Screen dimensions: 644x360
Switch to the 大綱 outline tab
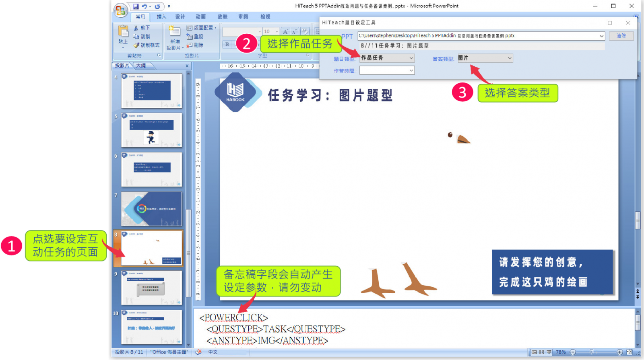[x=141, y=66]
